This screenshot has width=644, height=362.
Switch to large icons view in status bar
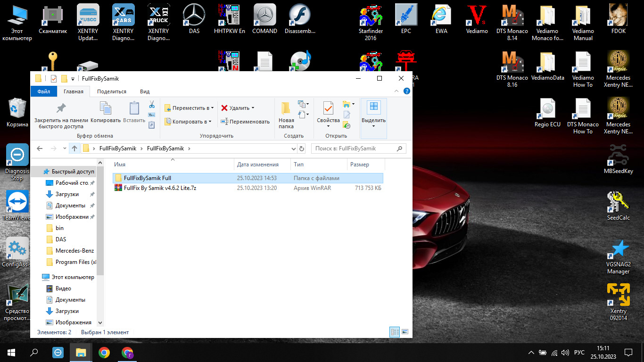point(405,332)
